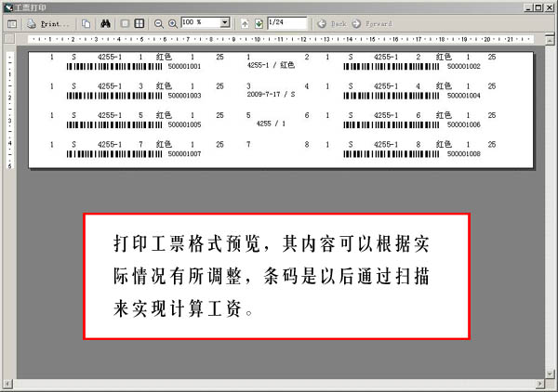Click the vertical scrollbar up arrow
Screen dimensions: 558x392
550,41
